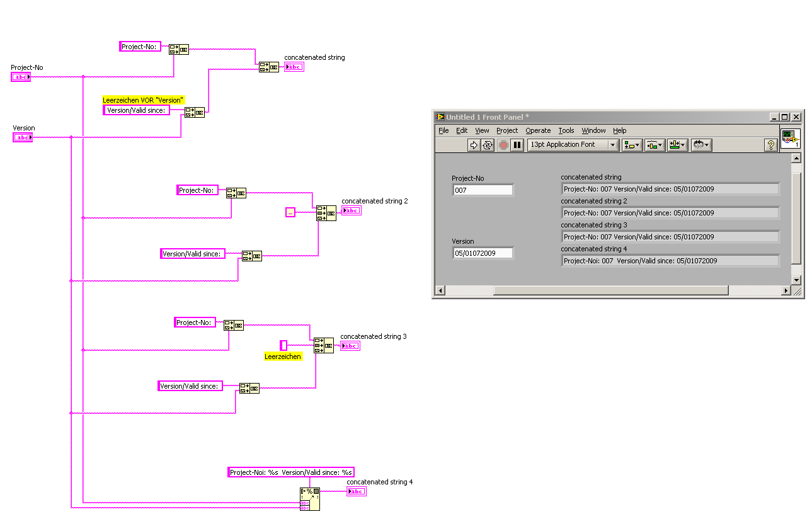Viewport: 812px width, 519px height.
Task: Open the Resize Objects dropdown
Action: click(678, 145)
